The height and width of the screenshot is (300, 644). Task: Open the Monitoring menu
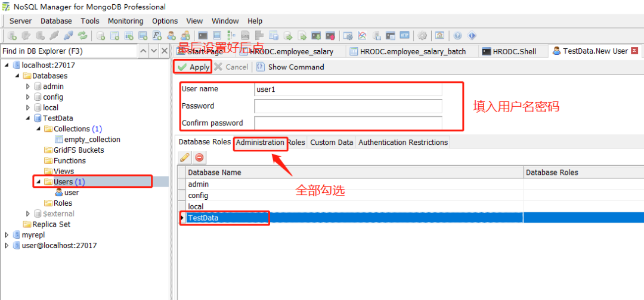(x=126, y=21)
